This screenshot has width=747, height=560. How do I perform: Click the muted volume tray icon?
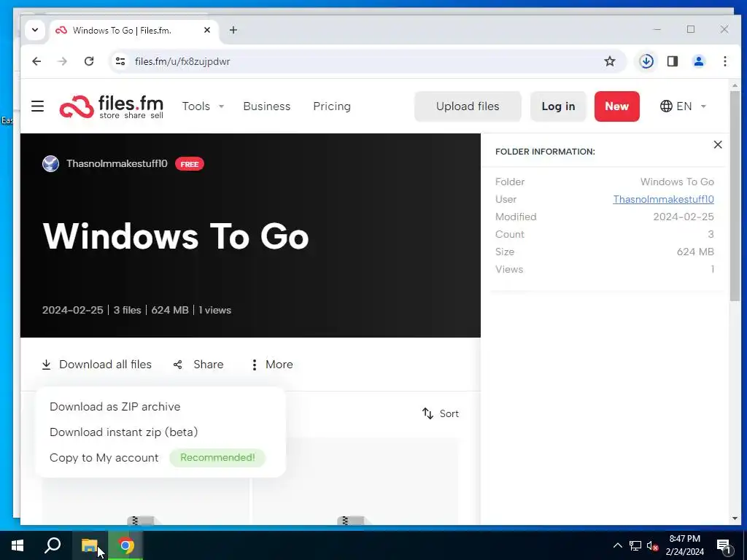pyautogui.click(x=652, y=545)
